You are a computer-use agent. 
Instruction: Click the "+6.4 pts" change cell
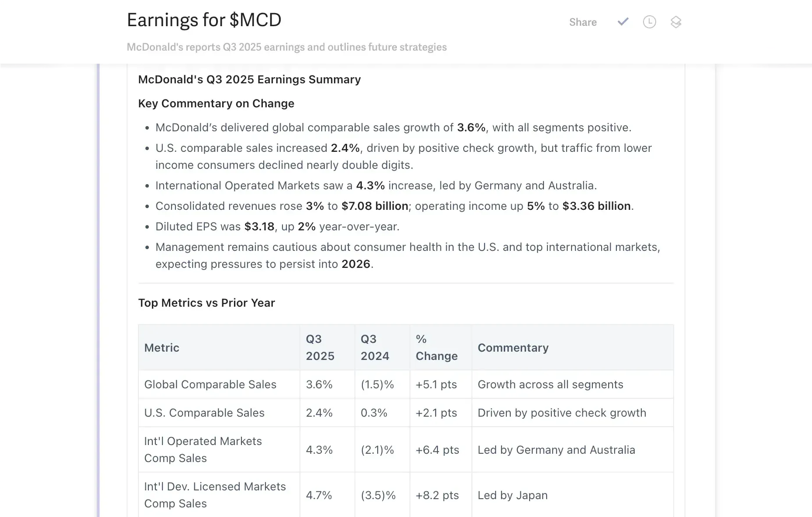coord(437,450)
